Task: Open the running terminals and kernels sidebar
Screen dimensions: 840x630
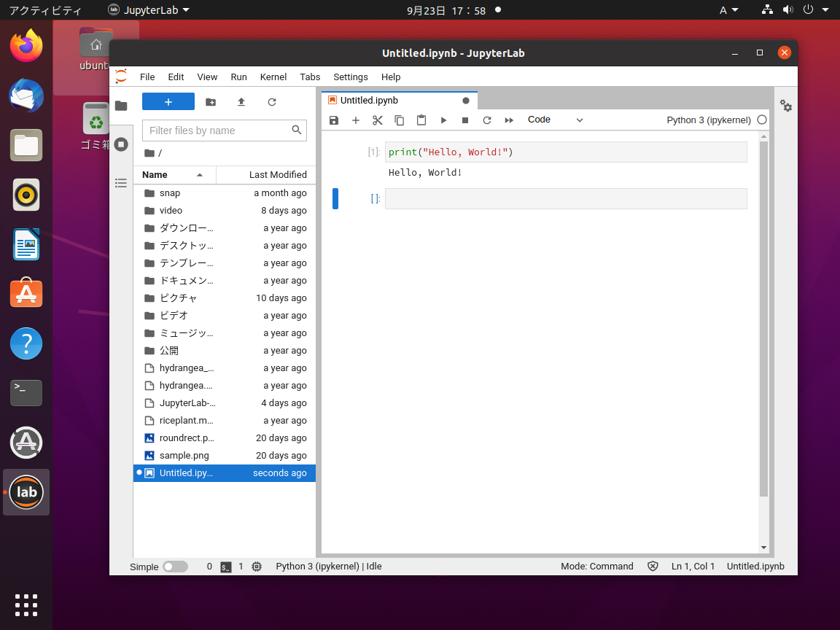Action: (121, 144)
